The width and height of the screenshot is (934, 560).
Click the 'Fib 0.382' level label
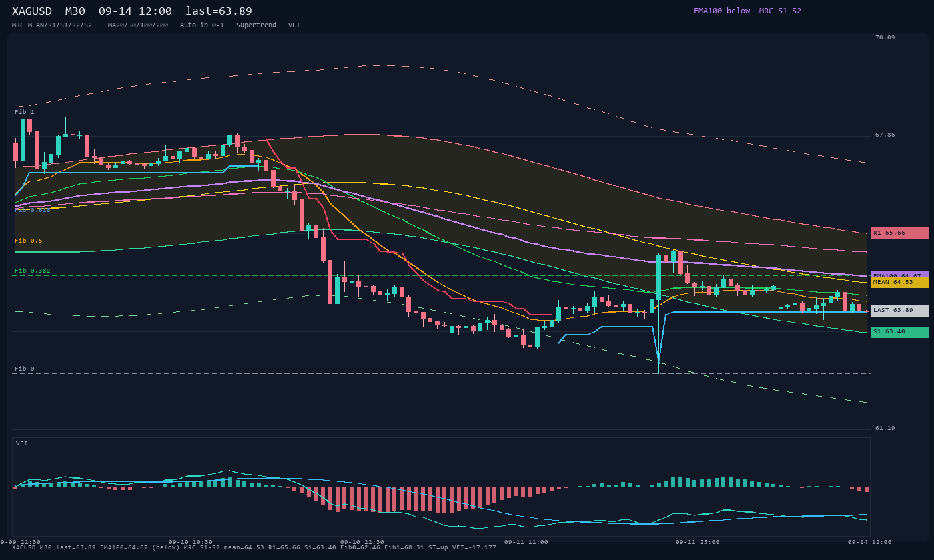click(33, 271)
